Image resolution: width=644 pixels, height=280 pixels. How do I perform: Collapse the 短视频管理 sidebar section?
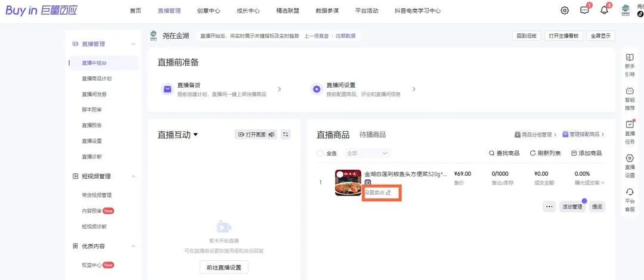pyautogui.click(x=133, y=176)
